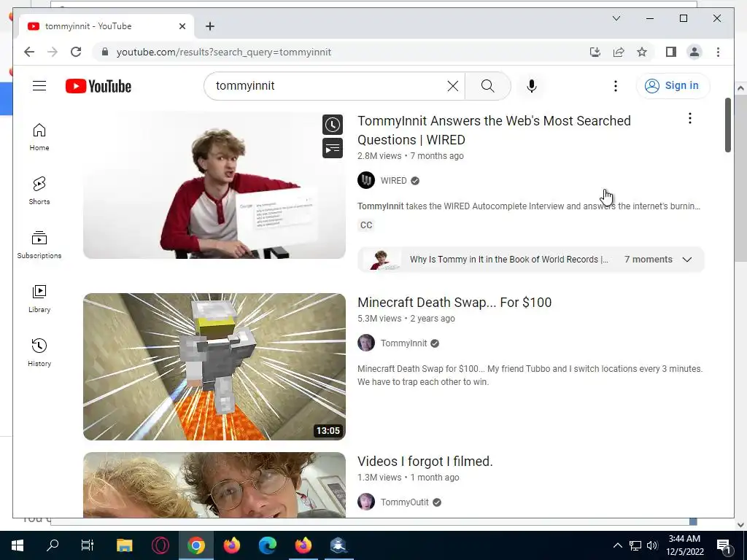The image size is (747, 560).
Task: Expand the 7 moments chevron
Action: tap(687, 260)
